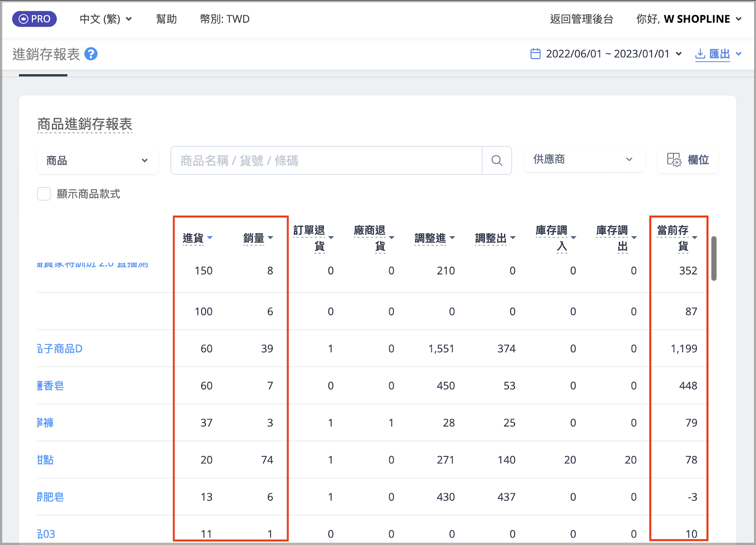The image size is (756, 545).
Task: Expand 匯出 dropdown chevron
Action: (x=739, y=54)
